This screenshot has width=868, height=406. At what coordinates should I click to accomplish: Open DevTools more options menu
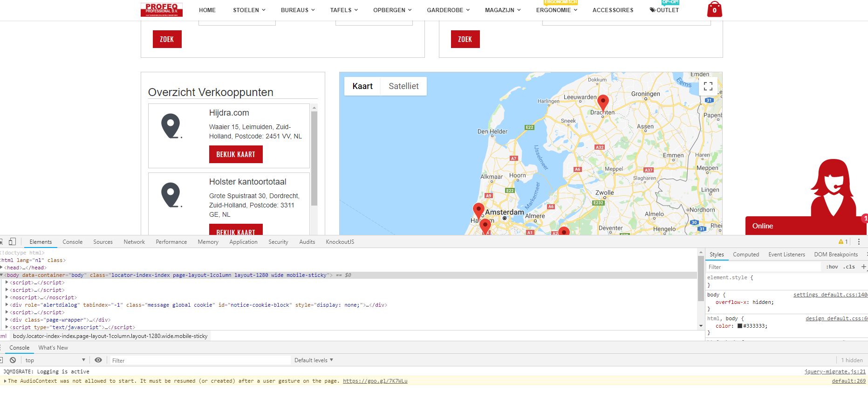tap(859, 241)
